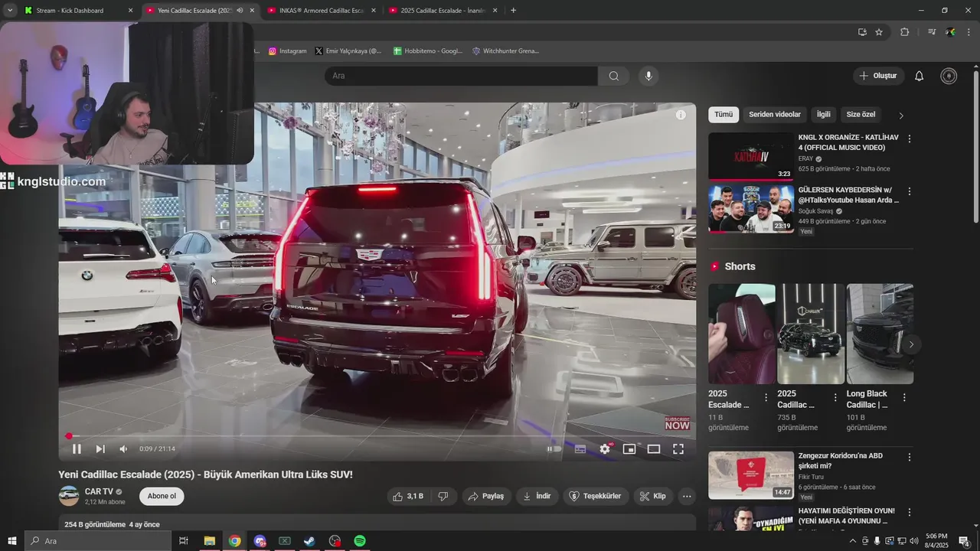The width and height of the screenshot is (980, 551).
Task: Open Steam from the taskbar
Action: [309, 541]
